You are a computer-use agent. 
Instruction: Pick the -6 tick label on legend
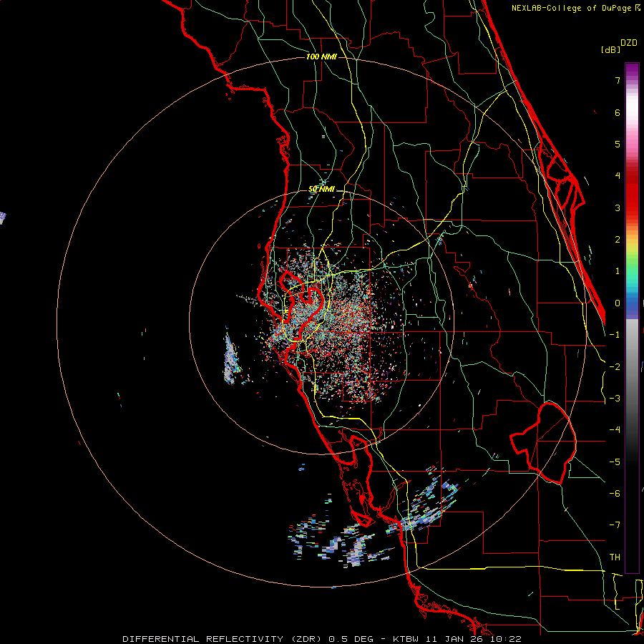[x=615, y=493]
